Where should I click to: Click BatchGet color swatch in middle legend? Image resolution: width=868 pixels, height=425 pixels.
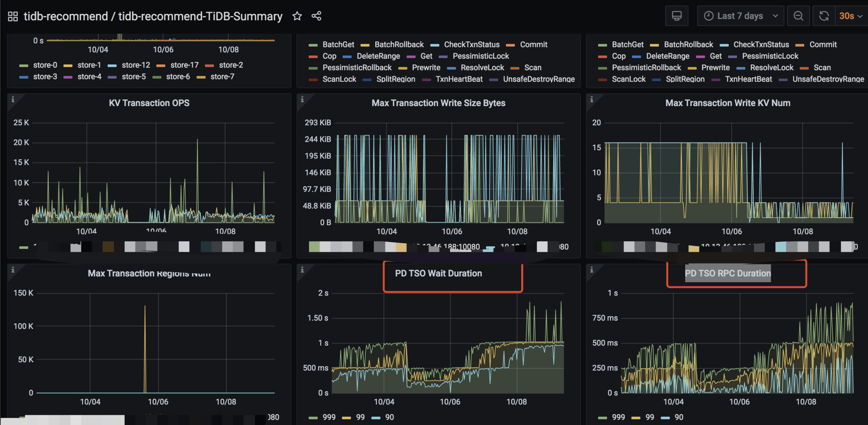click(313, 45)
